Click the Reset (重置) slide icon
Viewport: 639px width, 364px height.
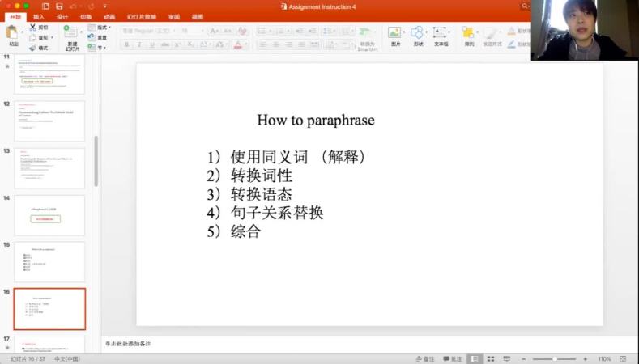92,37
